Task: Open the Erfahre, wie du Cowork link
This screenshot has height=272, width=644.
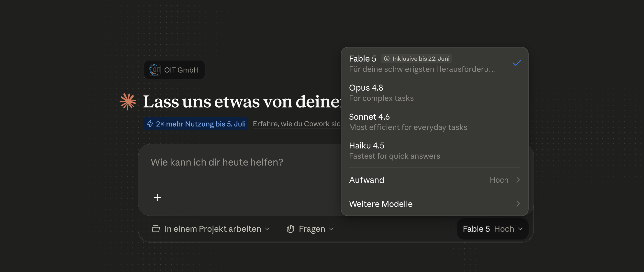Action: (297, 124)
